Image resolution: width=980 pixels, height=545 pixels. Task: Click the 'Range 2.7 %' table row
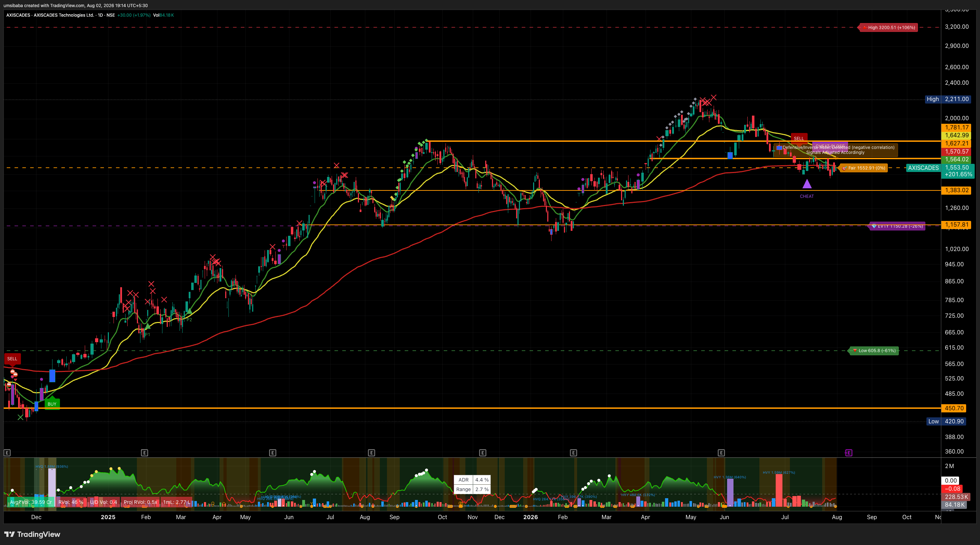pyautogui.click(x=472, y=489)
